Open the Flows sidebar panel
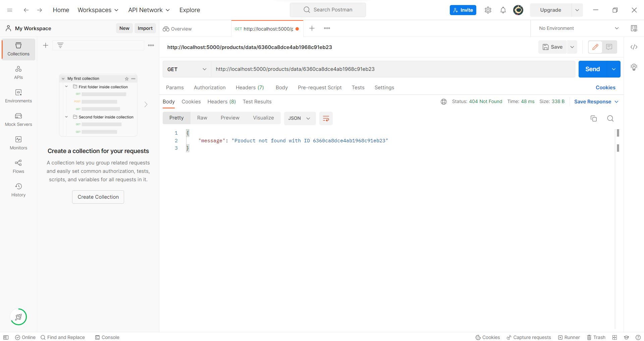 click(x=18, y=166)
